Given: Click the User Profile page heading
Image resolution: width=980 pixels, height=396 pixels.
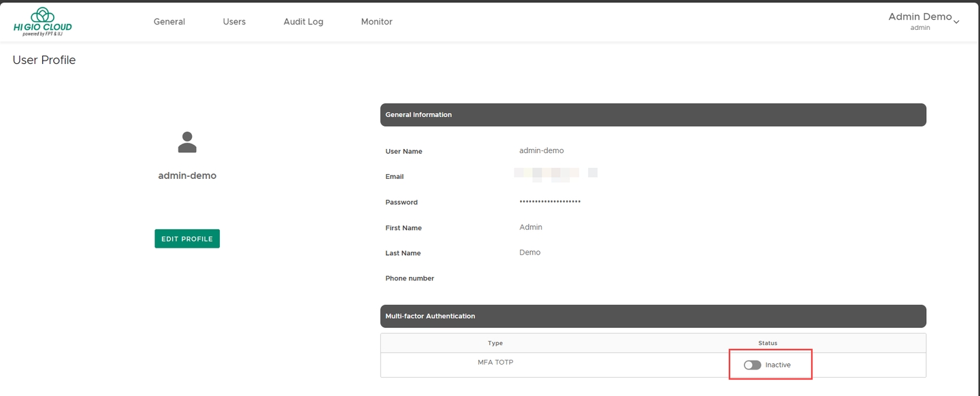Looking at the screenshot, I should 44,60.
